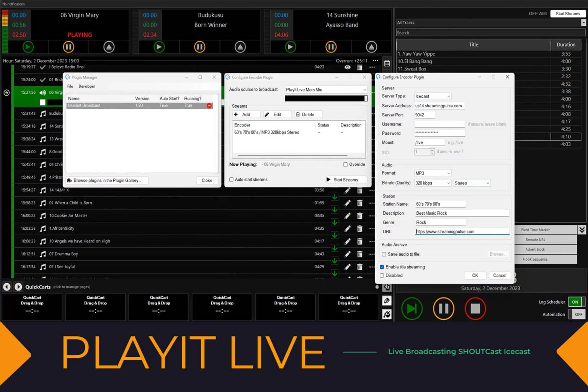This screenshot has width=588, height=392.
Task: Click the black color swatch below the audio source
Action: coord(326,98)
